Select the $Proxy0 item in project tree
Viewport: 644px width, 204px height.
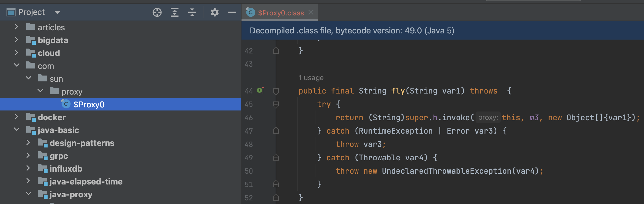coord(89,105)
